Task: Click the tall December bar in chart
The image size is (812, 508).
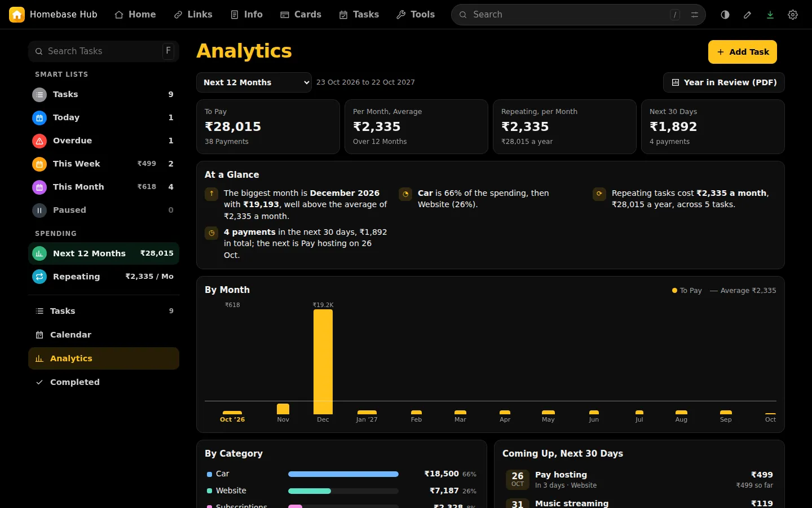Action: 323,362
